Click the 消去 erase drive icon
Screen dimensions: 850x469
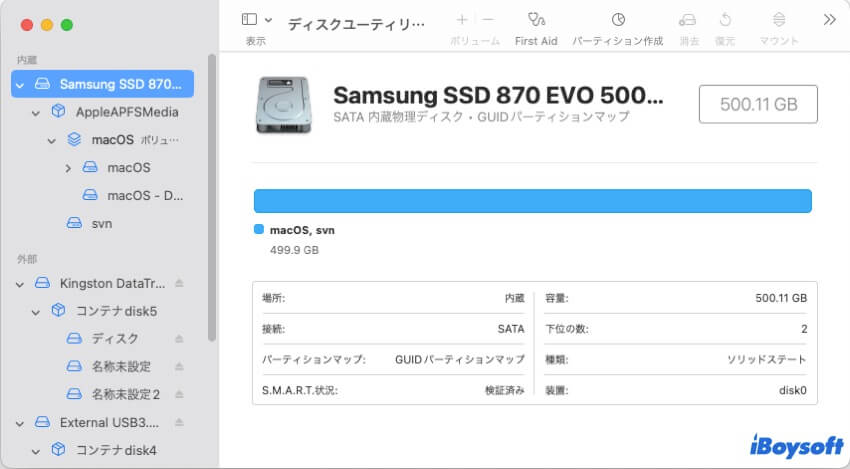(x=688, y=20)
